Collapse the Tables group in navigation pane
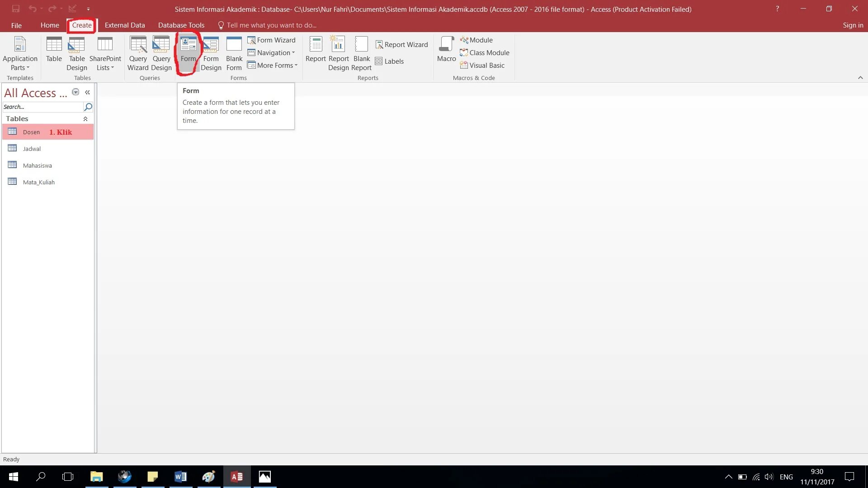 (x=85, y=119)
